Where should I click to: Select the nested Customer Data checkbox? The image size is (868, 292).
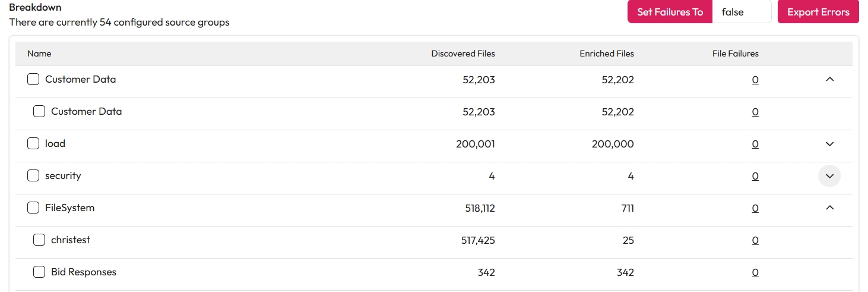coord(39,112)
